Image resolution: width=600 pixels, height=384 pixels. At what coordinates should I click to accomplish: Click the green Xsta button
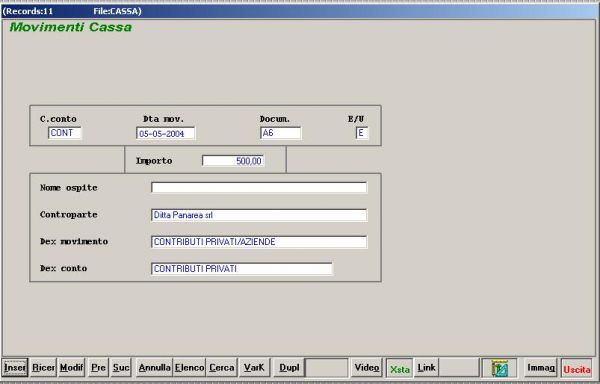point(399,368)
